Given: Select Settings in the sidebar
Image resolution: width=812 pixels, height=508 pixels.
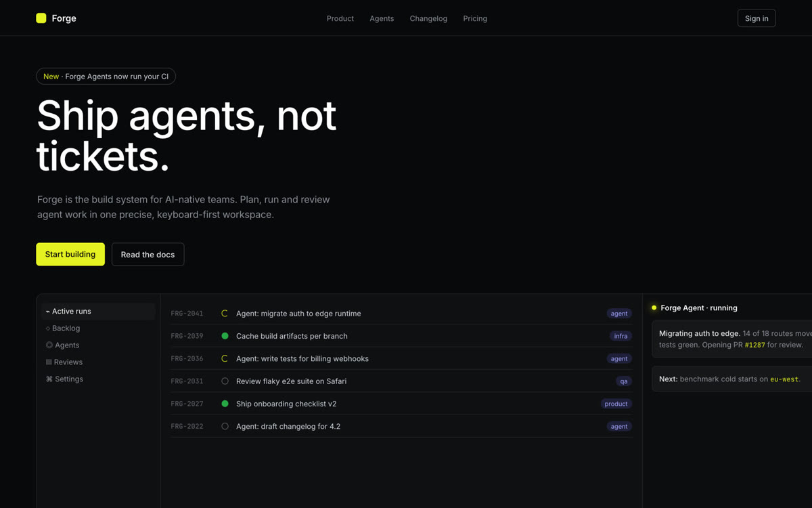Looking at the screenshot, I should [x=98, y=379].
